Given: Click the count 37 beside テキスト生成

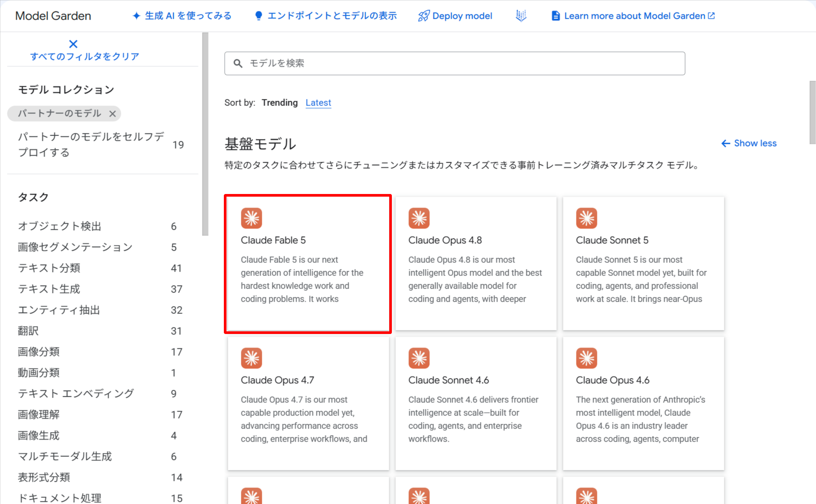Looking at the screenshot, I should point(176,289).
